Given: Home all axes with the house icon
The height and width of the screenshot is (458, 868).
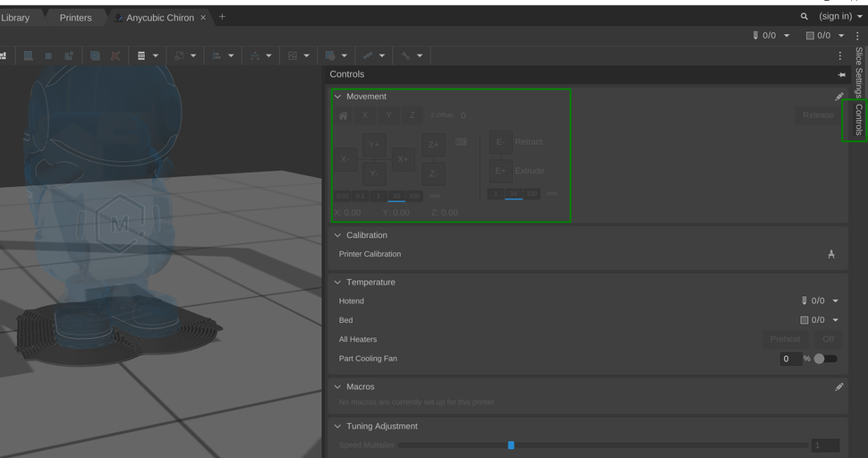Looking at the screenshot, I should pyautogui.click(x=343, y=115).
